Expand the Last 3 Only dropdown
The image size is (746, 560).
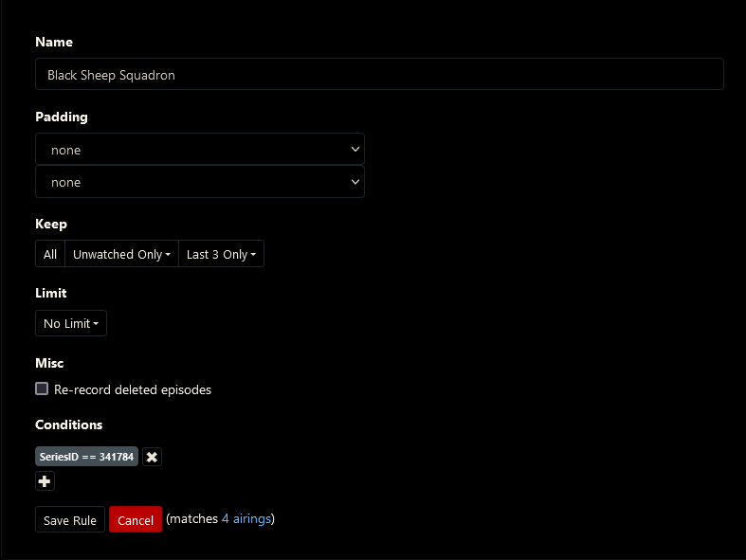tap(221, 254)
